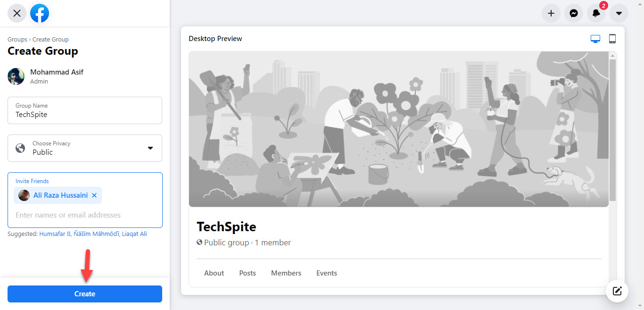Open the Messenger icon
644x310 pixels.
(x=573, y=13)
